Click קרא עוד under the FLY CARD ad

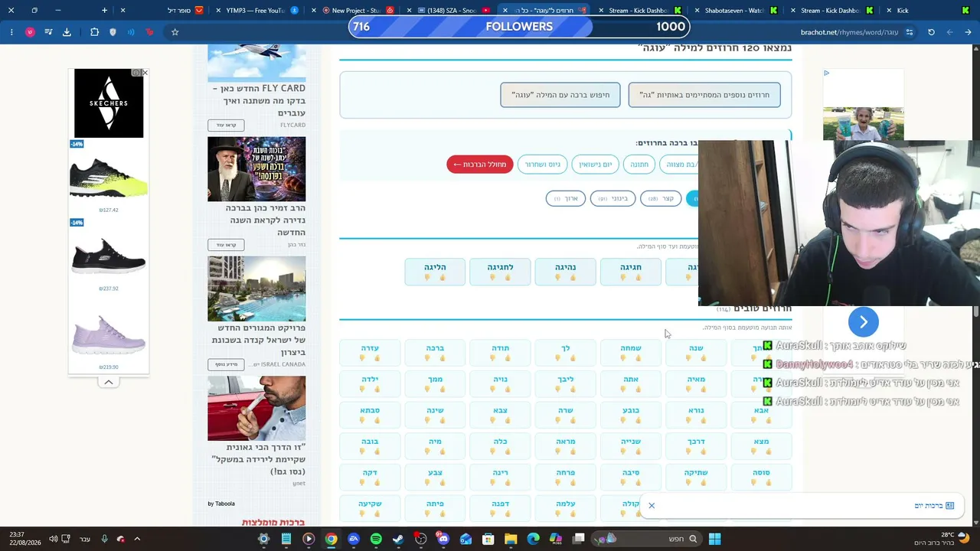[226, 125]
